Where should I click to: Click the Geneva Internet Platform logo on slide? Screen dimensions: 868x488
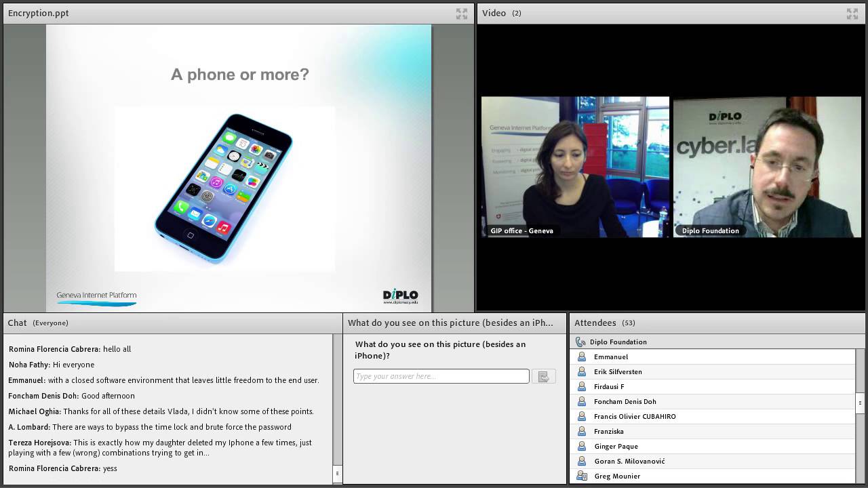[96, 298]
